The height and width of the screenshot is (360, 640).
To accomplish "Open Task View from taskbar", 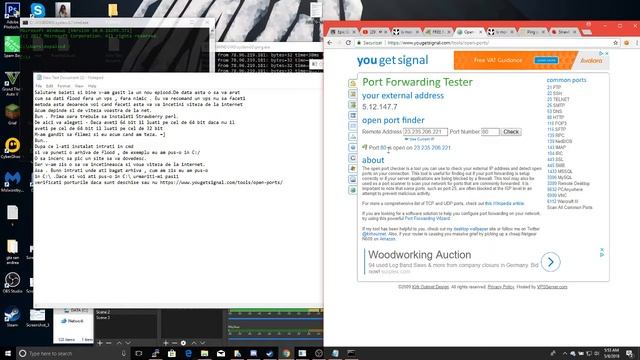I will [x=139, y=353].
